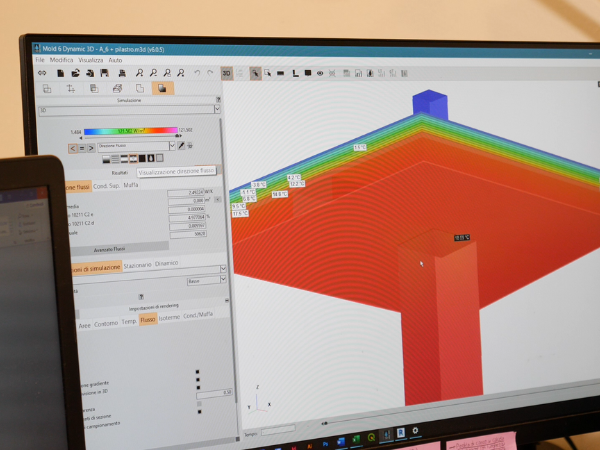Click the arrow-with-box selection tool icon
The width and height of the screenshot is (600, 450).
coord(267,73)
